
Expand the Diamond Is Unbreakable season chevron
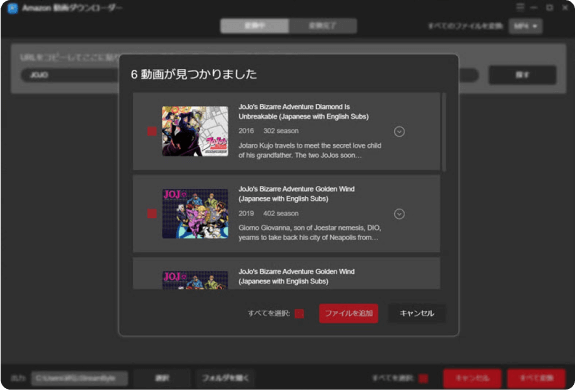tap(399, 131)
